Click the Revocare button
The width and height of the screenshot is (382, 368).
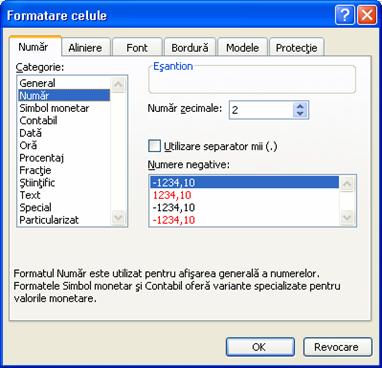click(x=337, y=347)
